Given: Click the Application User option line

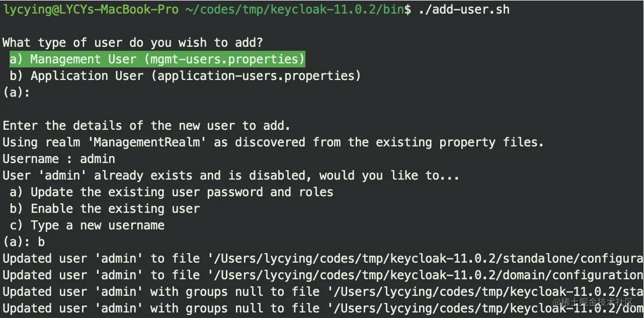Looking at the screenshot, I should (185, 76).
